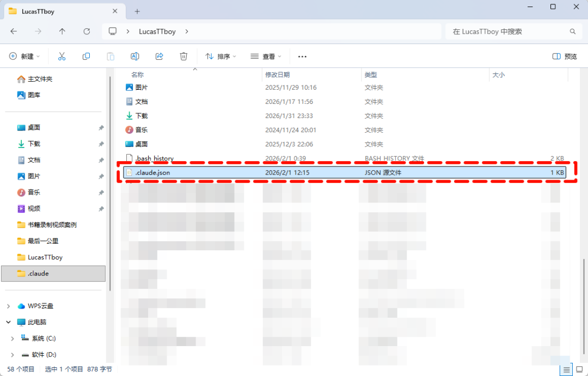The image size is (588, 376).
Task: Expand the 系统 (C:) drive node
Action: (13, 338)
